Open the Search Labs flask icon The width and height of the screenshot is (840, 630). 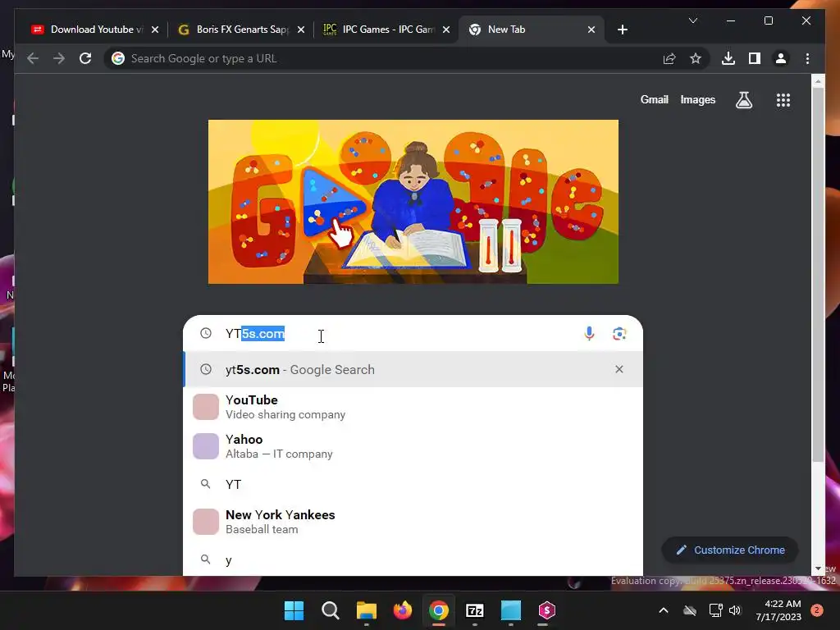[743, 99]
